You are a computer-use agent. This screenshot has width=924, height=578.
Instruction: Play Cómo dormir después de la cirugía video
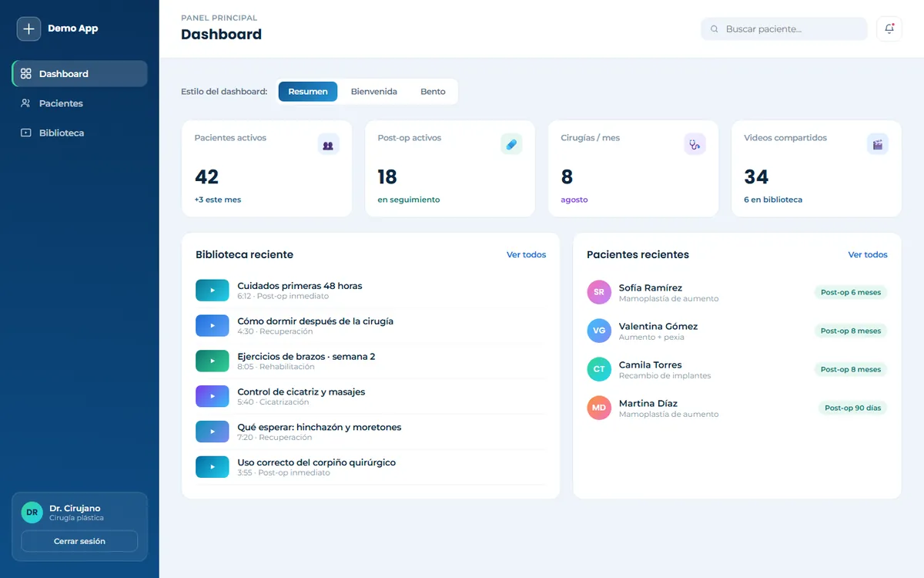tap(213, 326)
